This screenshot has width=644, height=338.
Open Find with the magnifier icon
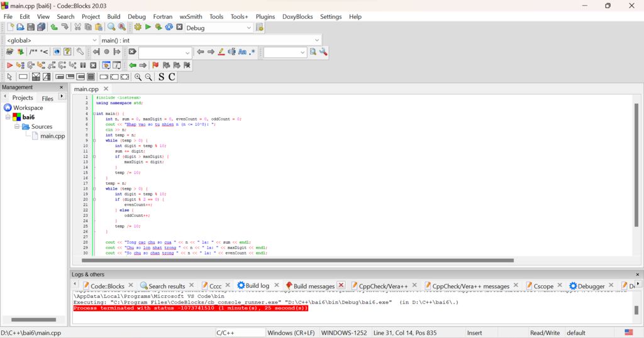pyautogui.click(x=111, y=27)
